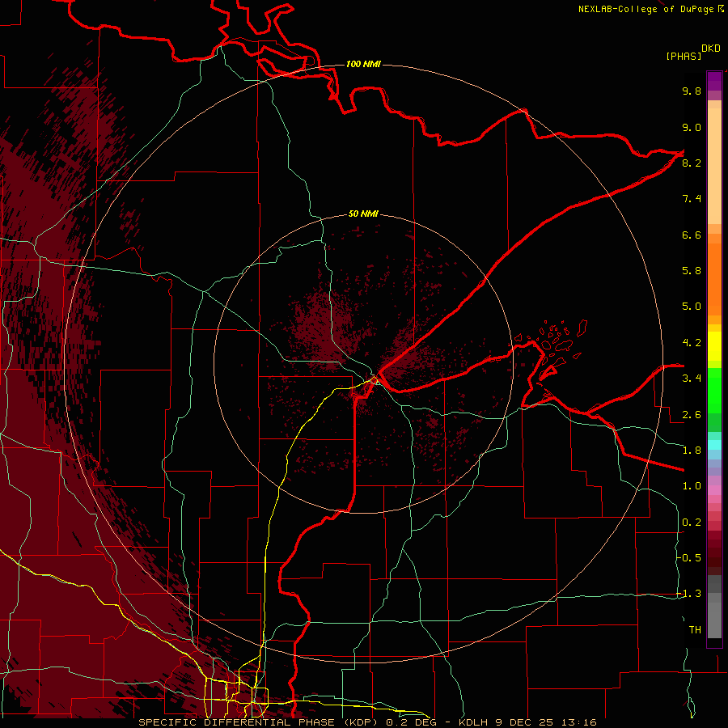Click the 9.0 color scale value
728x728 pixels.
[x=692, y=128]
